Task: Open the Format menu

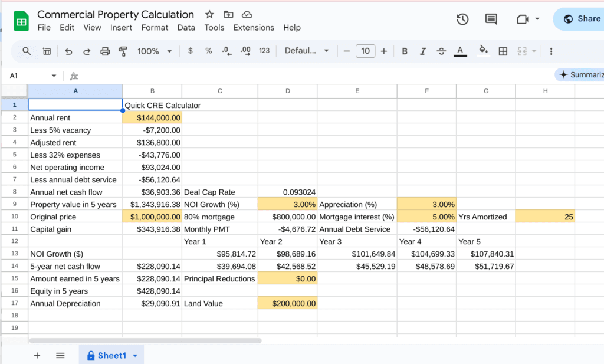Action: click(155, 28)
